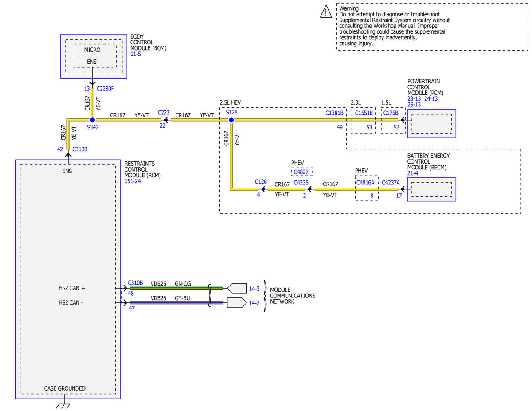Click connector C1381B label
Screen dimensions: 532x411
click(335, 114)
